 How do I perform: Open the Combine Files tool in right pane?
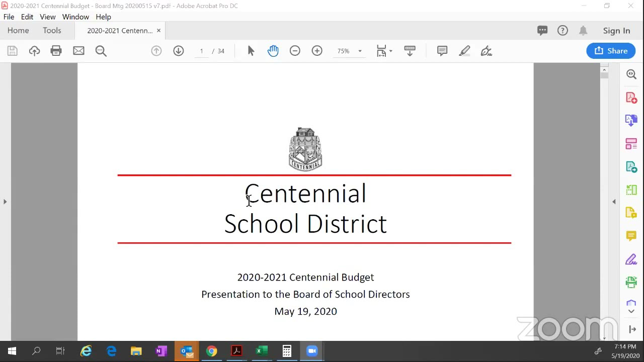631,120
